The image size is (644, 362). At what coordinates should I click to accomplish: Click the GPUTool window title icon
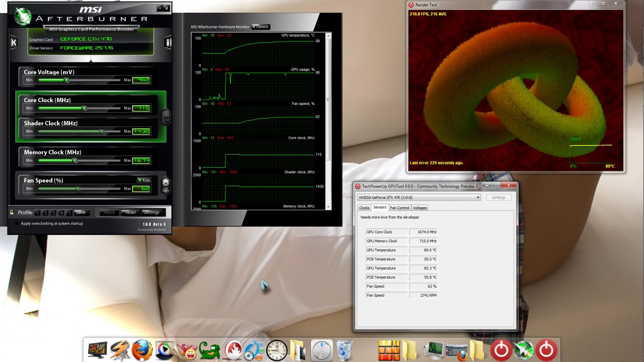[x=358, y=186]
